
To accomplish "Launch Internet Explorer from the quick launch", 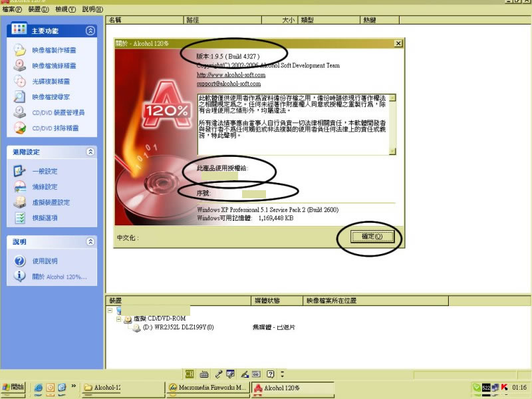I will [x=39, y=387].
